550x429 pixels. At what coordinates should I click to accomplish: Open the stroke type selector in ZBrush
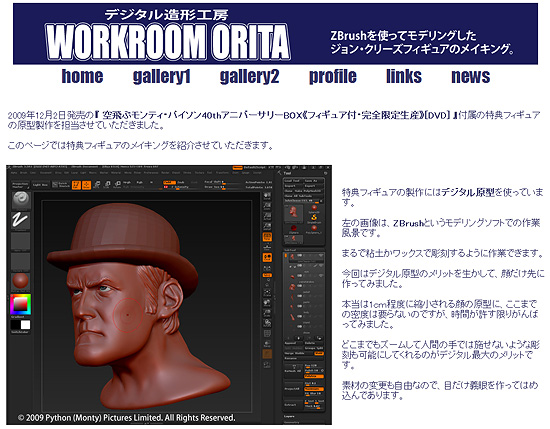tap(20, 220)
